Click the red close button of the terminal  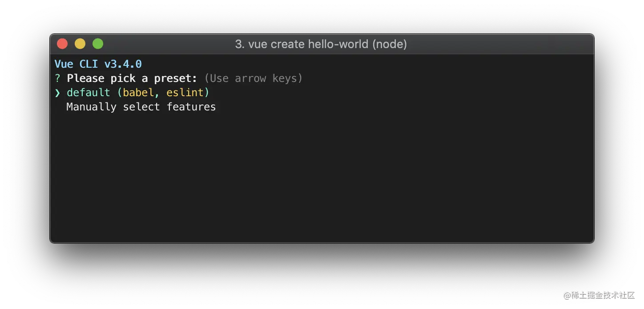pyautogui.click(x=62, y=44)
